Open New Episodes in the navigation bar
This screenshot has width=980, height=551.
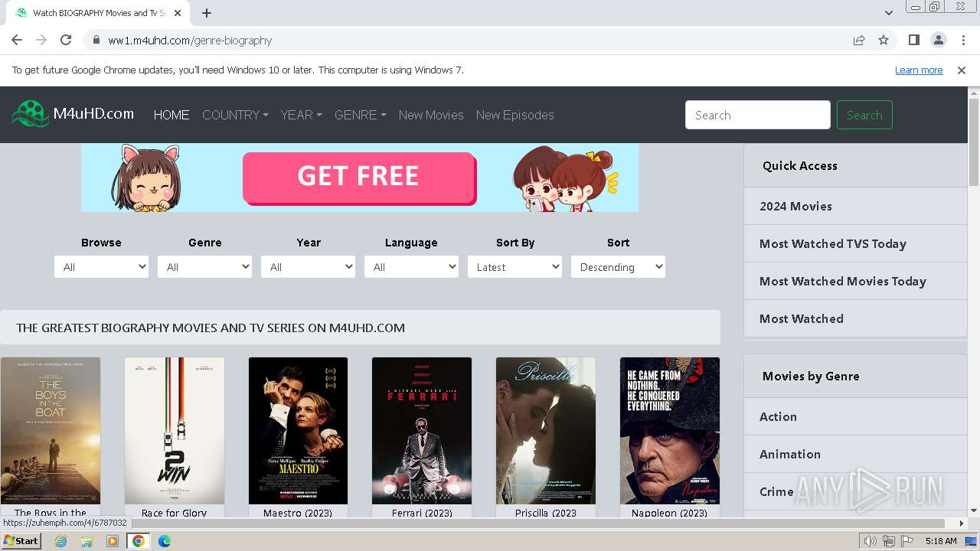[514, 115]
